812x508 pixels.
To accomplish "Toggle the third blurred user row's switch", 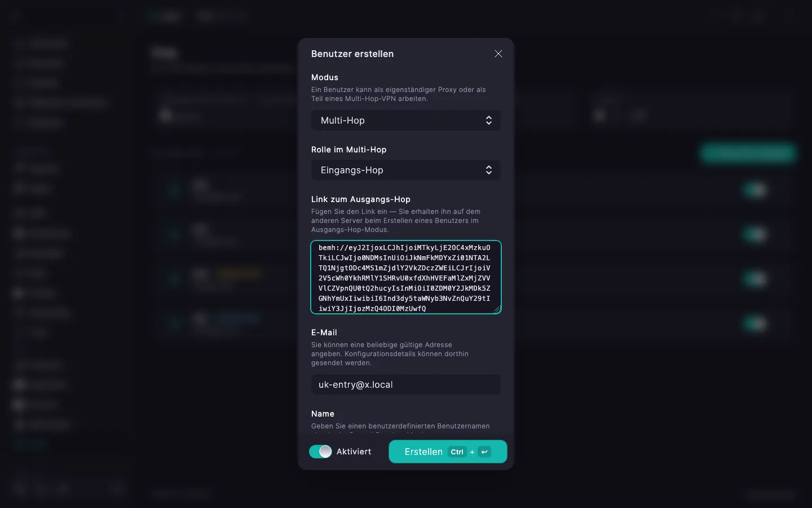I will click(x=755, y=279).
